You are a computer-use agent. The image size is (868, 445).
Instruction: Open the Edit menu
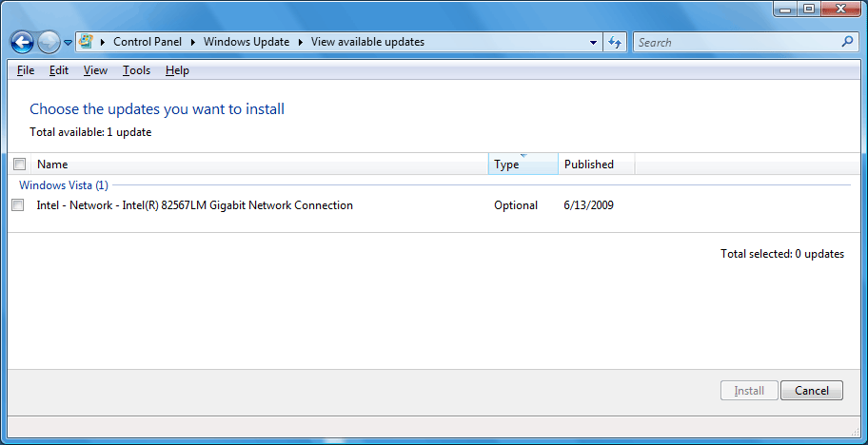[59, 70]
